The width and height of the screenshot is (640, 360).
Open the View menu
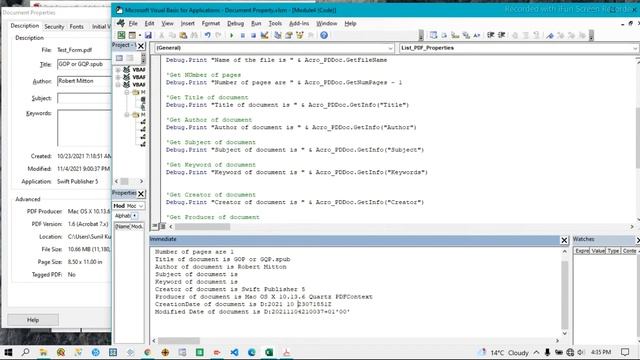167,24
